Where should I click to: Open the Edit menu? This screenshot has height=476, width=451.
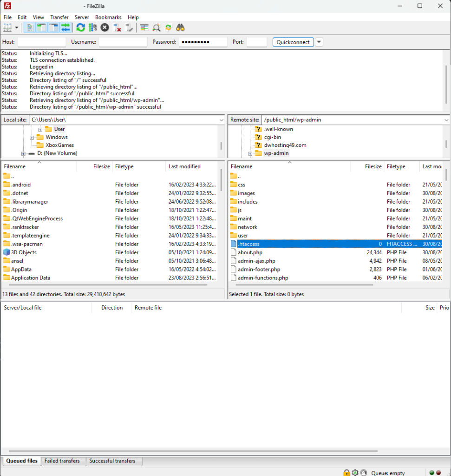coord(22,17)
